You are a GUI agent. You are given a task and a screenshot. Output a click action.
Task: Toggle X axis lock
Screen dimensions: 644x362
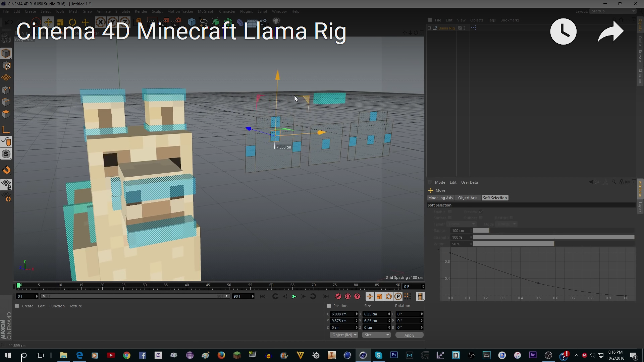(100, 22)
